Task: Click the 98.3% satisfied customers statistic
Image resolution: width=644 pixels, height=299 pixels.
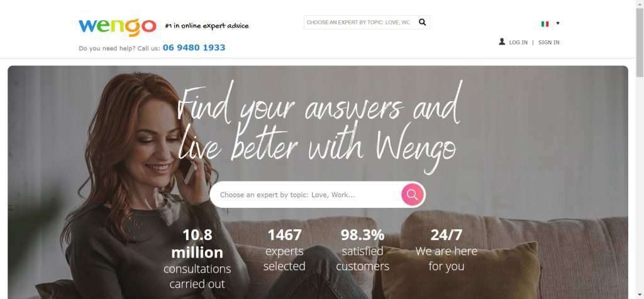Action: 363,250
